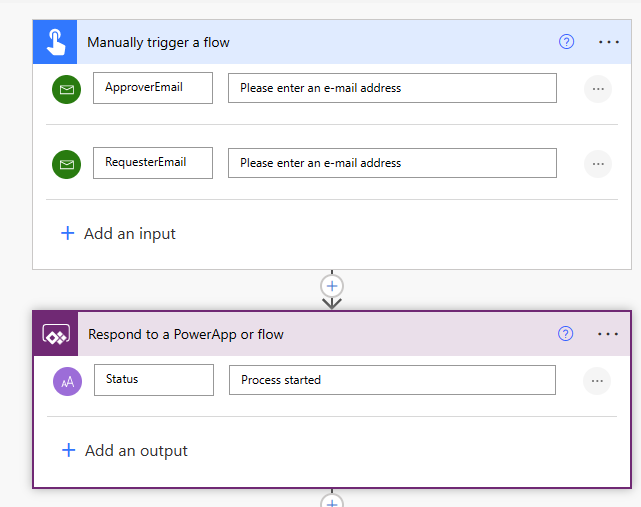Edit the RequesterEmail name field

(x=153, y=163)
